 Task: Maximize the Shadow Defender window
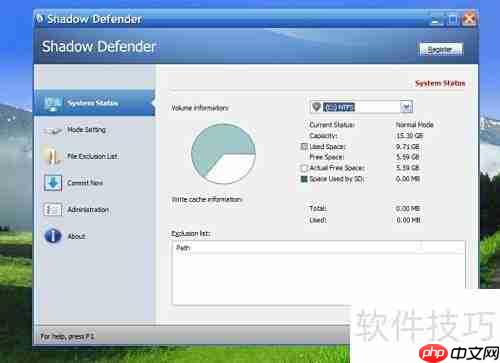pyautogui.click(x=453, y=19)
